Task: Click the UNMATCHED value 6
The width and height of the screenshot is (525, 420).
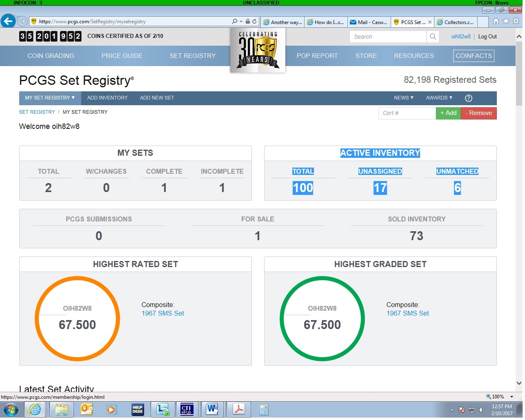Action: tap(457, 188)
